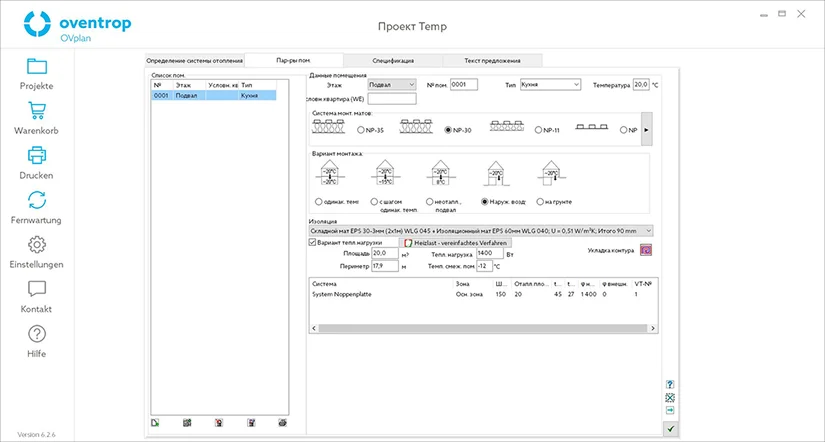Open the Этаж dropdown showing Подвал

click(392, 85)
